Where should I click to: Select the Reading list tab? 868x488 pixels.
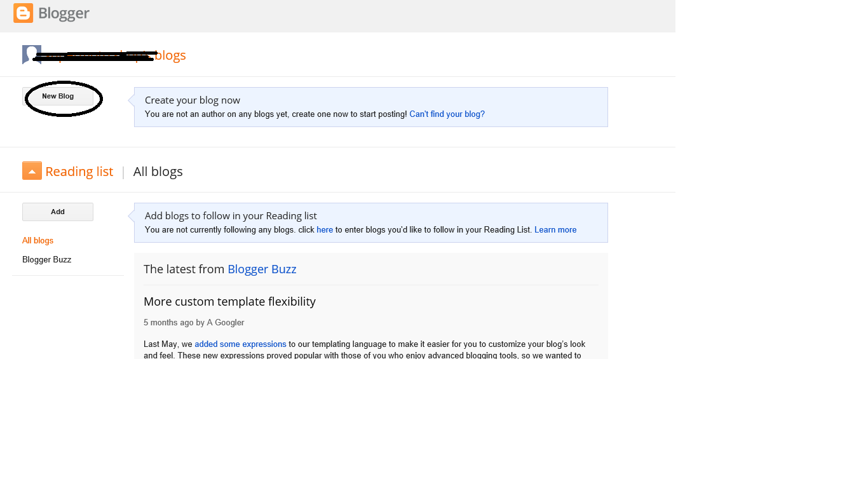click(79, 172)
